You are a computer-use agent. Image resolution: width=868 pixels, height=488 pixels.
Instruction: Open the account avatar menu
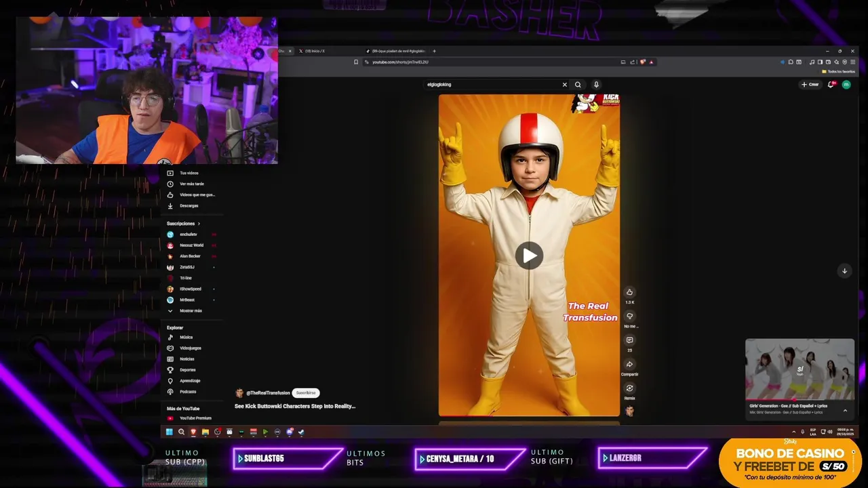(846, 85)
